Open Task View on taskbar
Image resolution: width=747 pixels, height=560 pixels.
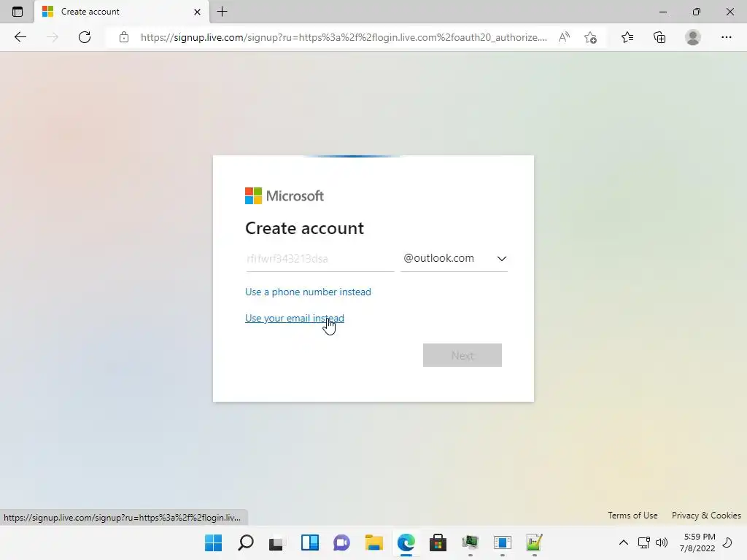(x=276, y=542)
